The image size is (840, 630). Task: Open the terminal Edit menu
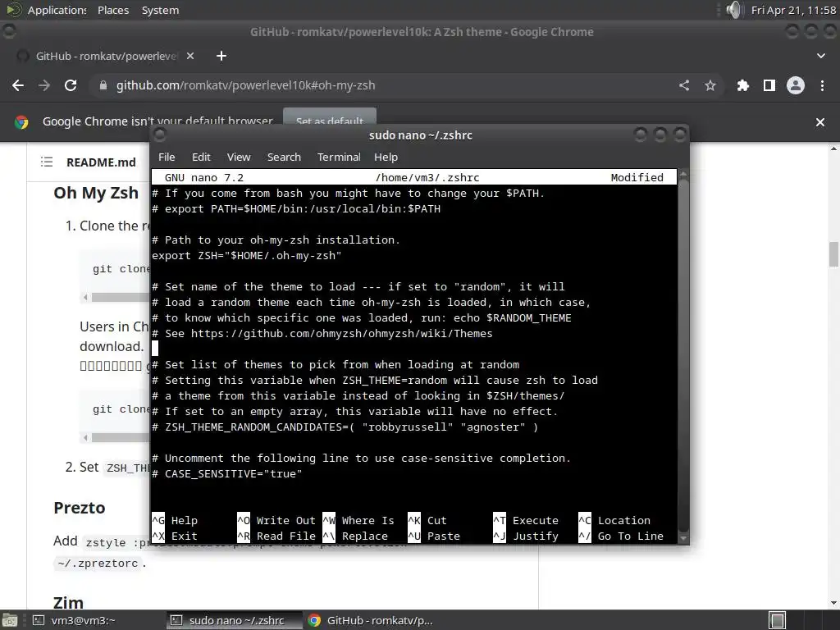click(x=201, y=157)
